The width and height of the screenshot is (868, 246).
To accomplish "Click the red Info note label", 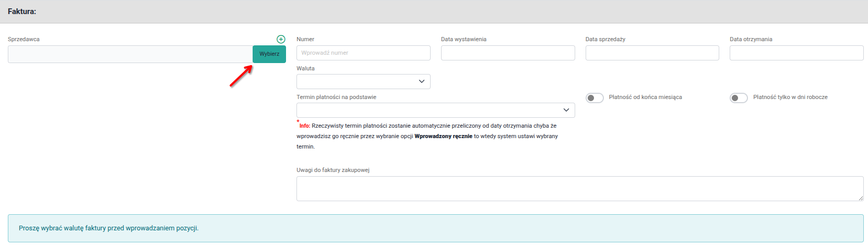I will tap(304, 126).
